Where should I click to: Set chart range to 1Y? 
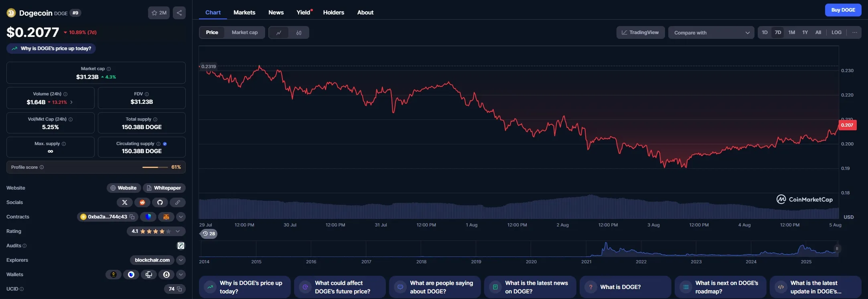[x=805, y=32]
